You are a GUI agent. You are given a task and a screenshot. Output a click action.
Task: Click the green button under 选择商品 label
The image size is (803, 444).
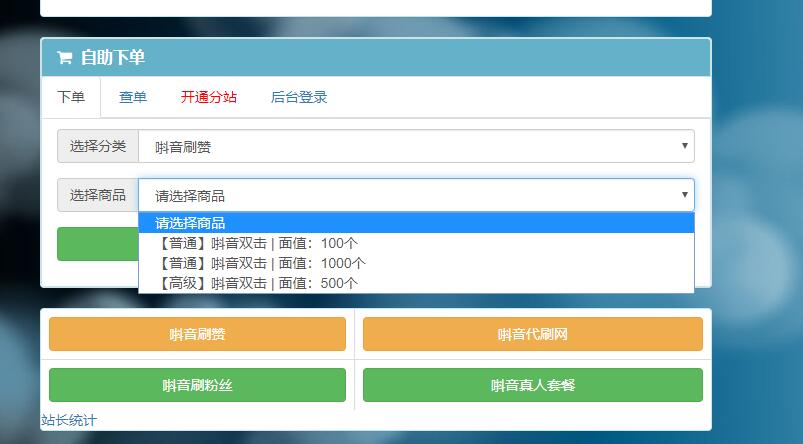click(97, 244)
